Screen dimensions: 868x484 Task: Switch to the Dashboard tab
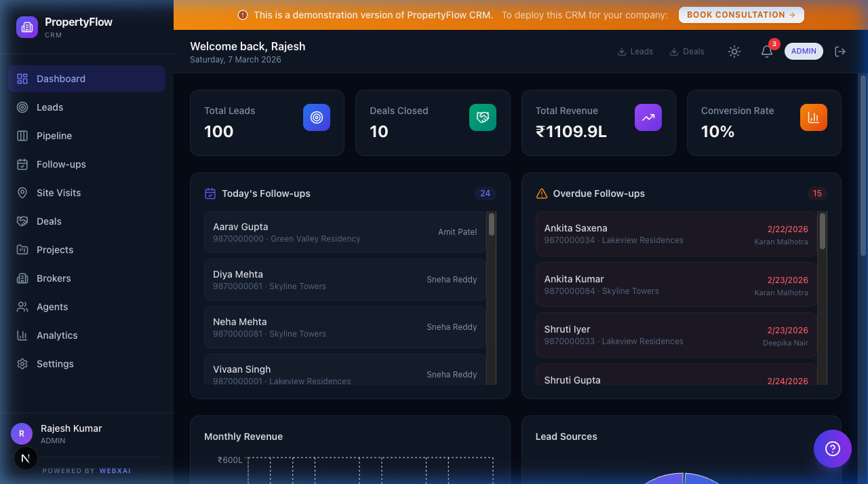pos(60,78)
